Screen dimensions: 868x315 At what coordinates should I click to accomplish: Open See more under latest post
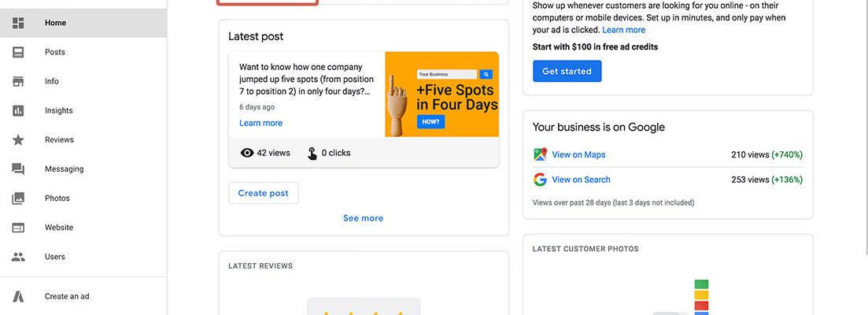click(x=363, y=218)
